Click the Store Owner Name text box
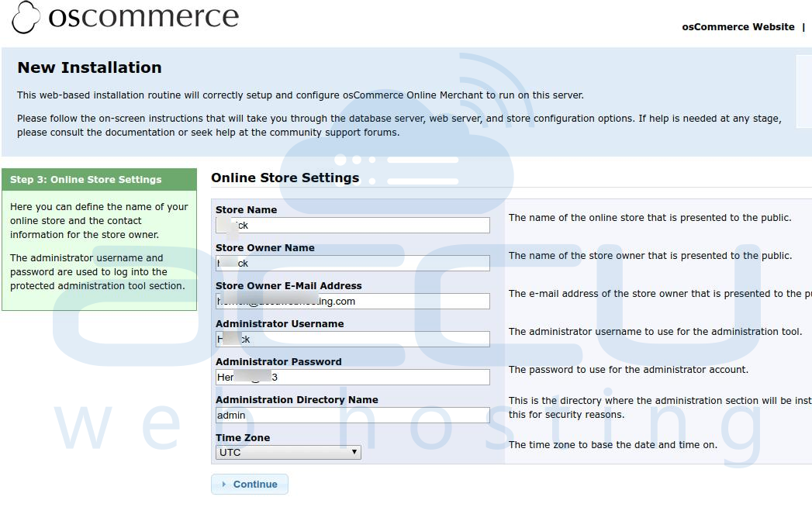This screenshot has height=521, width=812. 352,263
